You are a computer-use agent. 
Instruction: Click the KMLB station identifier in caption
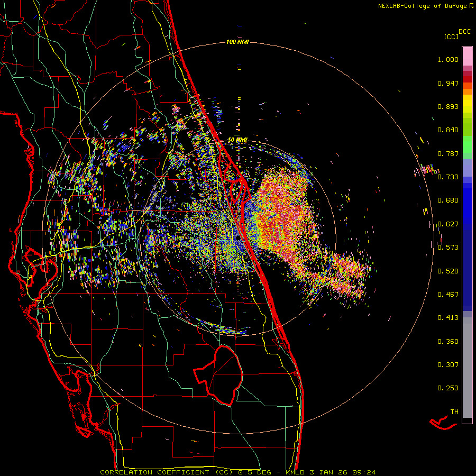(296, 472)
